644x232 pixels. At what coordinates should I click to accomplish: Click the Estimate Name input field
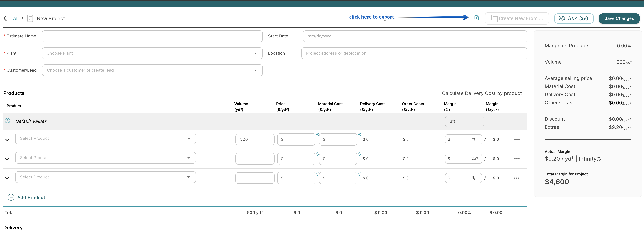(152, 36)
